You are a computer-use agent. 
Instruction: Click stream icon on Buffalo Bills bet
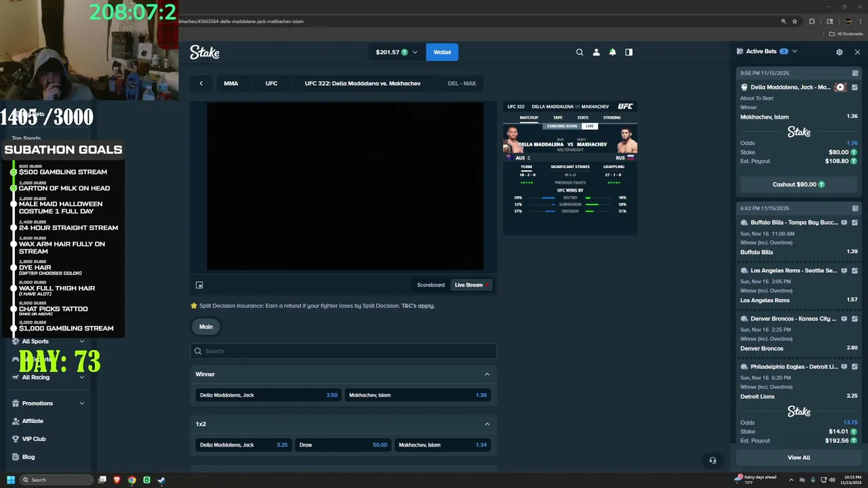[x=844, y=222]
